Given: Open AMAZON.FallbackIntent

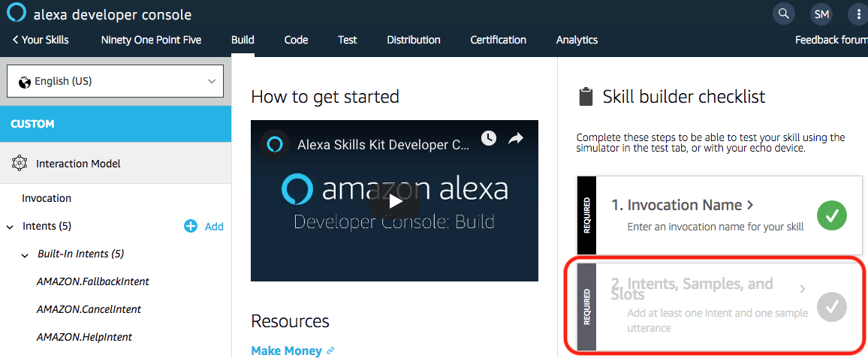Looking at the screenshot, I should [93, 281].
